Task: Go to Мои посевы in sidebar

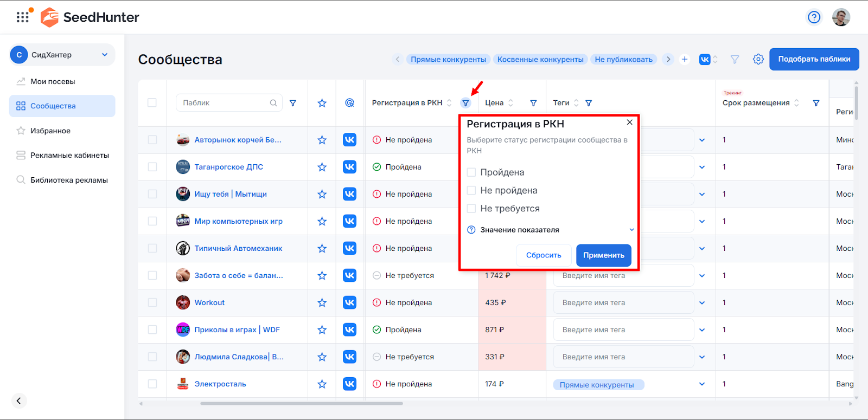Action: (x=53, y=81)
